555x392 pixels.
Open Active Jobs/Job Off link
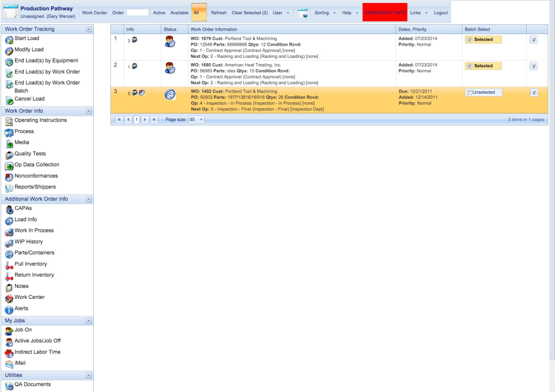tap(38, 341)
